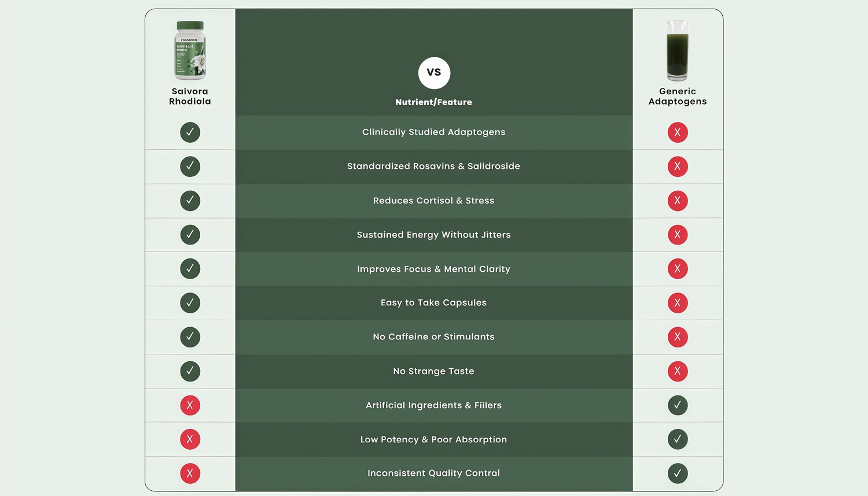
Task: Click Saivora checkmark for Standardized Rosavins row
Action: (190, 166)
